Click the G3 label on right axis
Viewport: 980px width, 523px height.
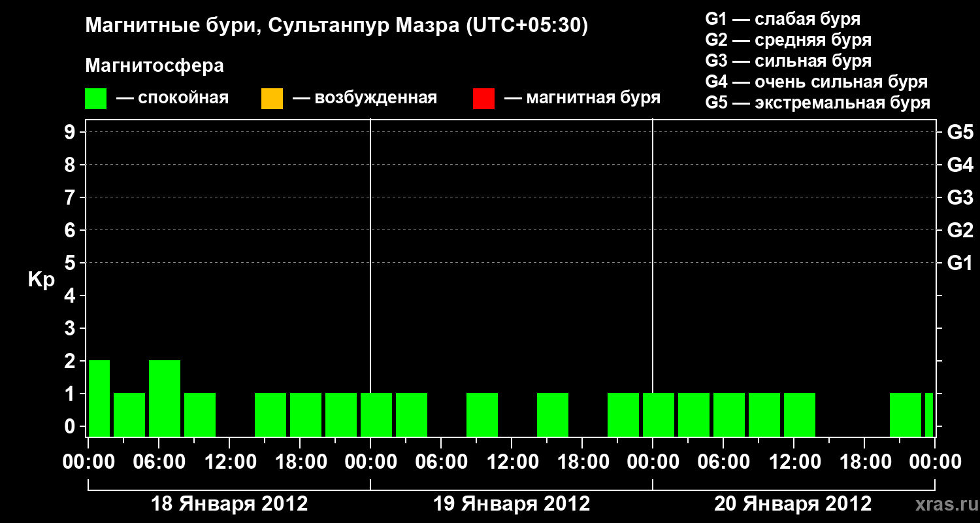[960, 198]
